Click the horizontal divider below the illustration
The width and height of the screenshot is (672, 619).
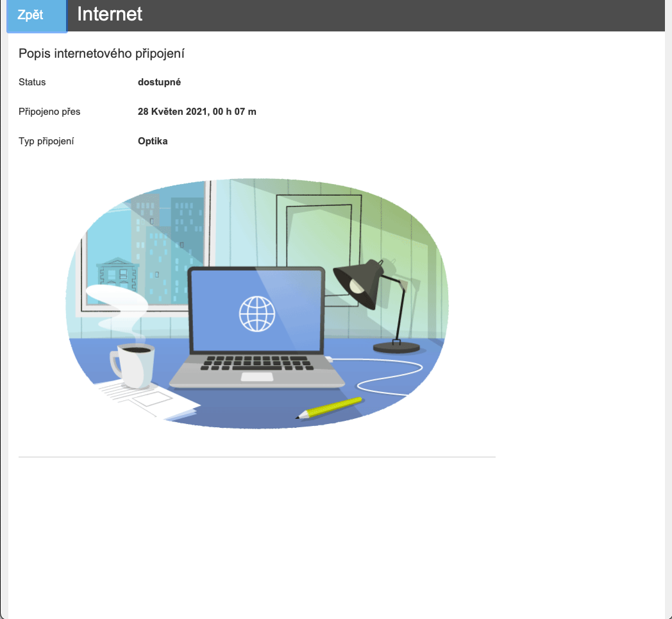pyautogui.click(x=256, y=455)
